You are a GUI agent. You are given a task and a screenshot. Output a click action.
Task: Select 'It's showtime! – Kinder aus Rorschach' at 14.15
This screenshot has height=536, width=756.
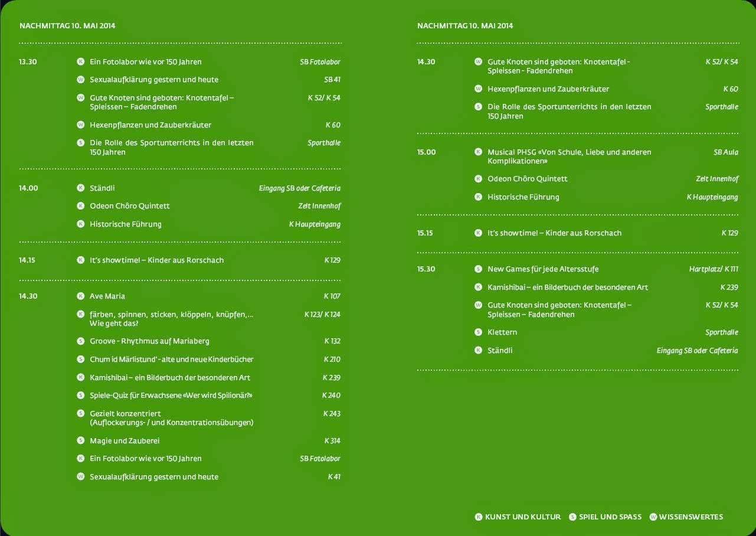[156, 260]
